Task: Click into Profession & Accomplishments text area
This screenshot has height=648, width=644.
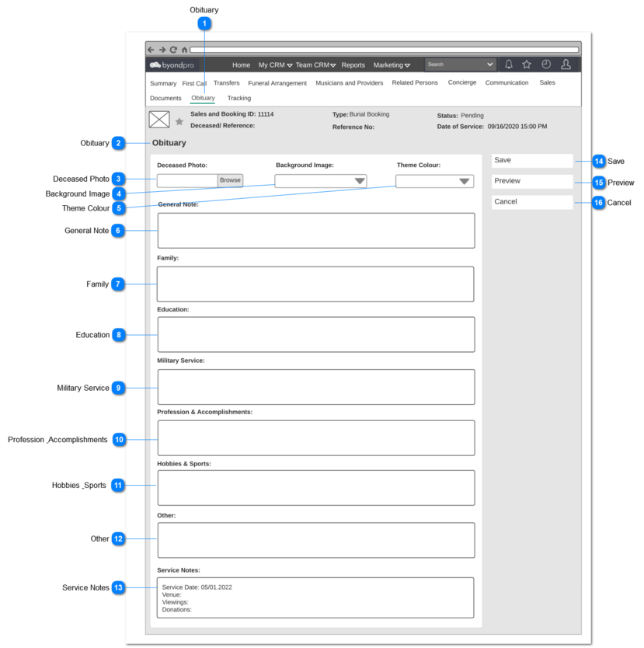Action: pos(316,438)
